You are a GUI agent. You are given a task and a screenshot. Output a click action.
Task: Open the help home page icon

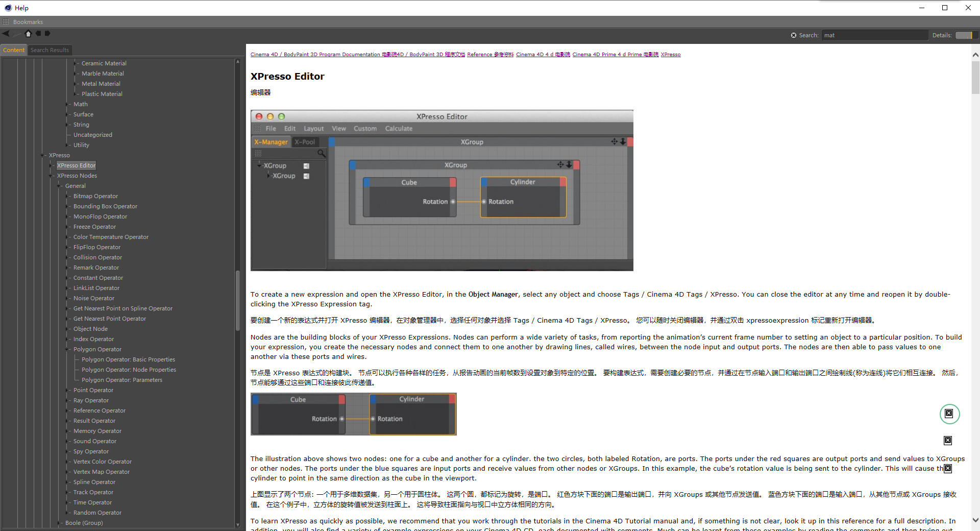point(28,34)
